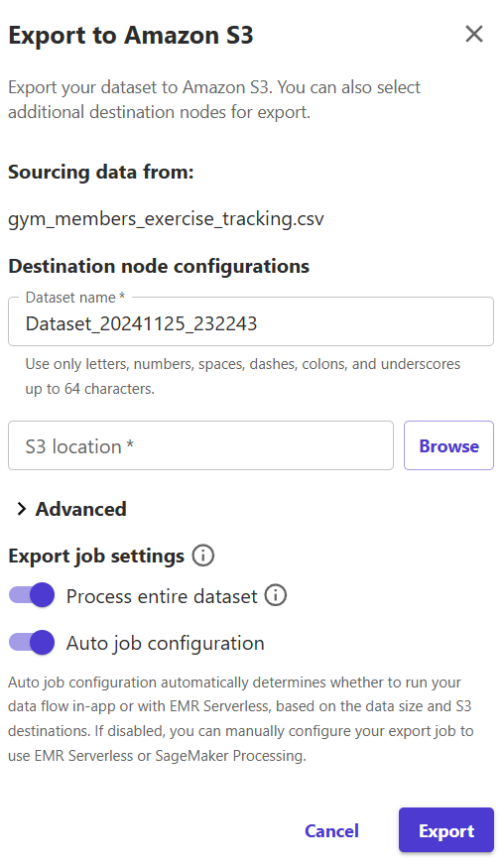
Task: Close the Export to Amazon S3 dialog
Action: tap(474, 35)
